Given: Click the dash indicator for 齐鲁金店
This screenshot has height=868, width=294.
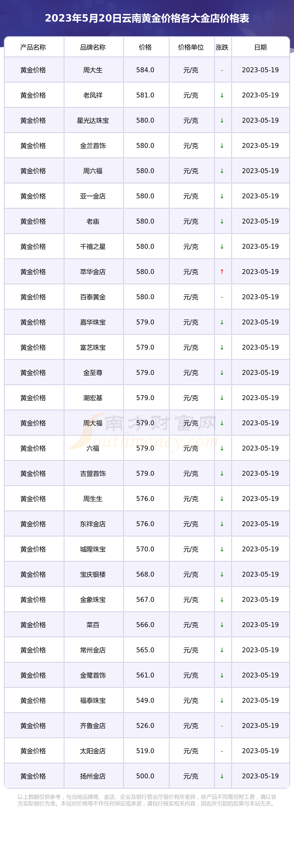Looking at the screenshot, I should (222, 726).
